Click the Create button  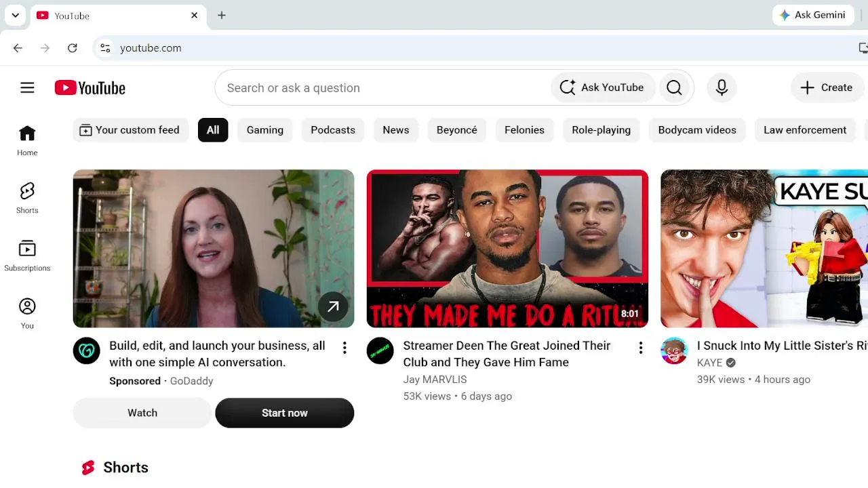point(827,87)
